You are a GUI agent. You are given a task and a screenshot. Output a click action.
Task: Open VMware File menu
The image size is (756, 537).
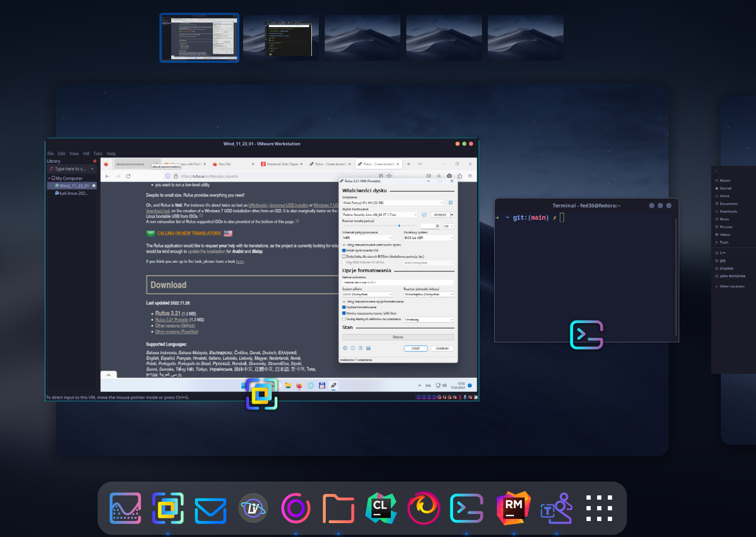[51, 154]
